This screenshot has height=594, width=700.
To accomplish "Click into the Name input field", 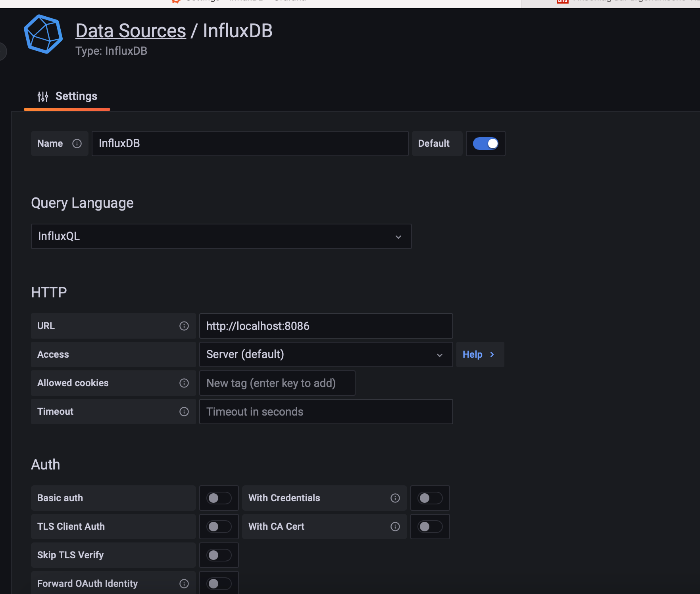I will 250,144.
